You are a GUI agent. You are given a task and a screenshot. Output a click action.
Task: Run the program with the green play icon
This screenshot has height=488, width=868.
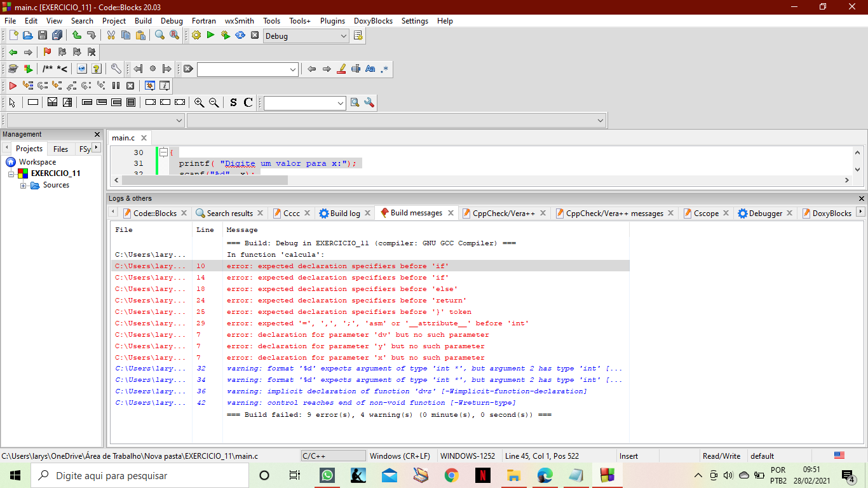210,36
